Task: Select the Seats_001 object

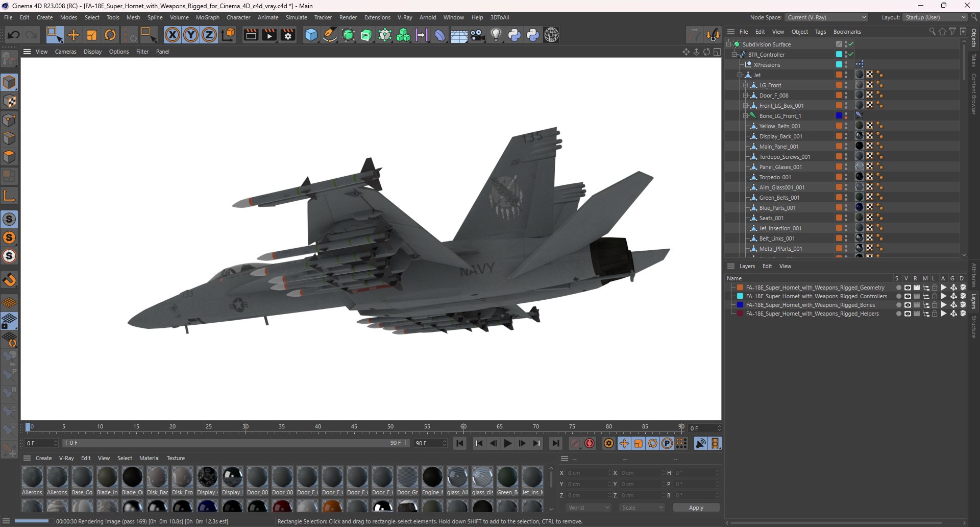Action: (771, 218)
